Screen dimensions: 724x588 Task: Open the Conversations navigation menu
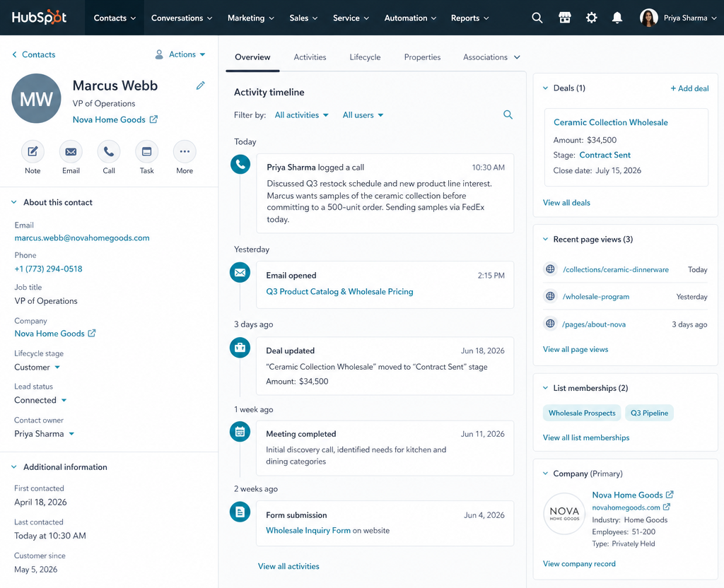(x=182, y=18)
